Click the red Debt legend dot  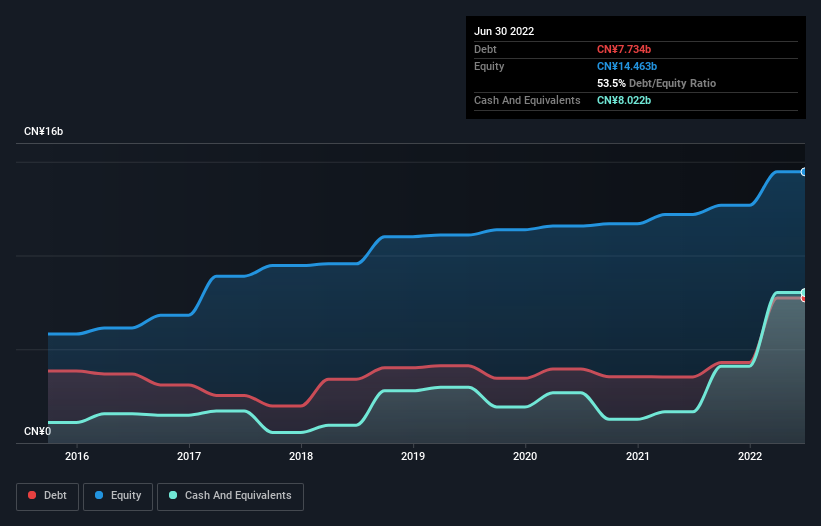tap(32, 495)
